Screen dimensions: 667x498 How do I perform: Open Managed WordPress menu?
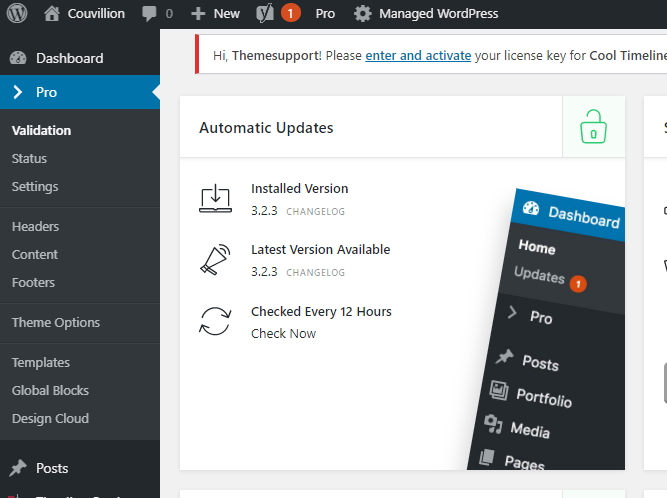[439, 14]
